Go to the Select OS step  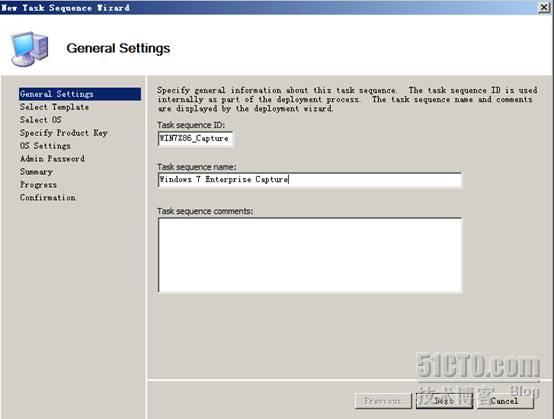41,120
